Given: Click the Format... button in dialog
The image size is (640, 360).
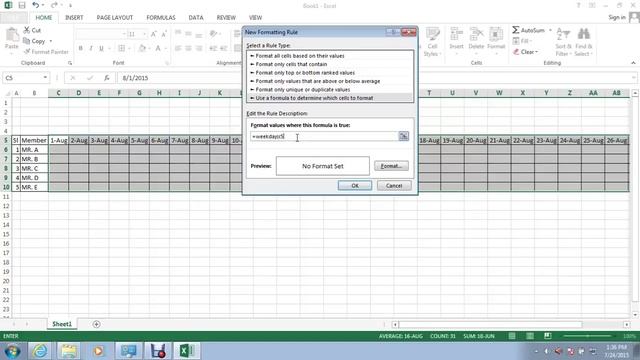Looking at the screenshot, I should click(391, 166).
